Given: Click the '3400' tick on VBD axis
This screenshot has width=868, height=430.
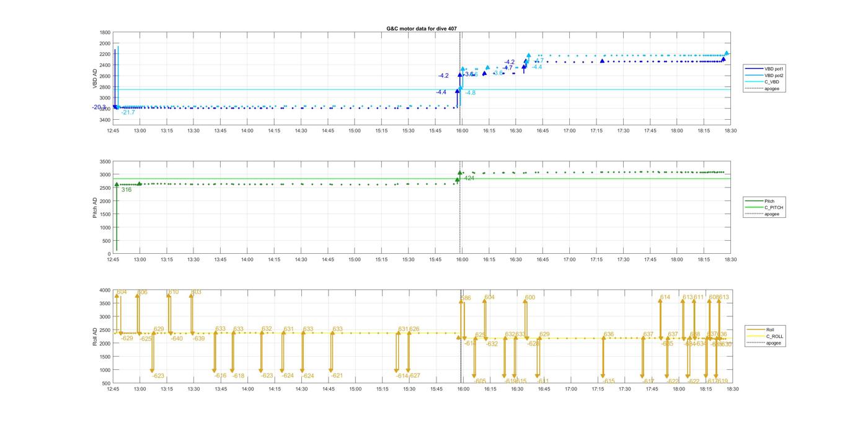Looking at the screenshot, I should (x=105, y=120).
